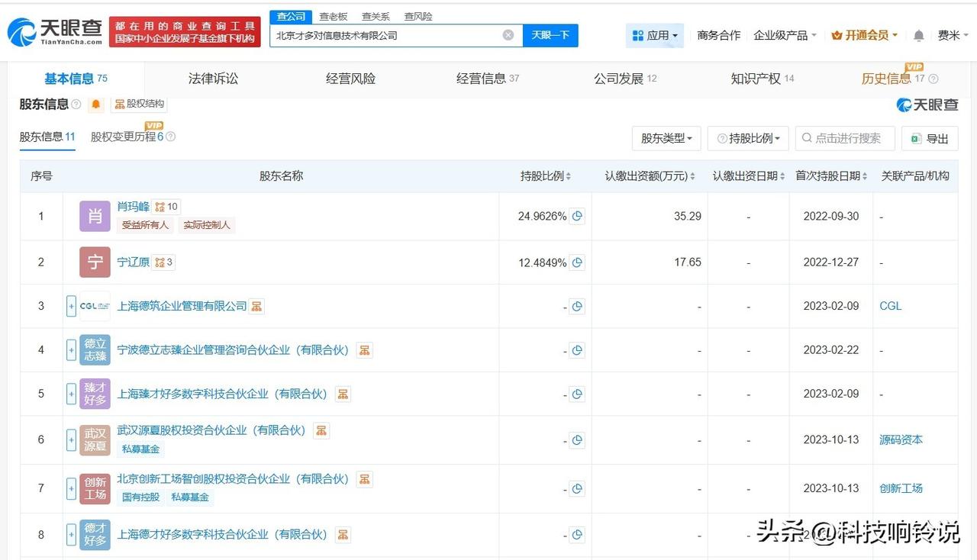Open the pie chart icon for 宁辽原's 12.4849%

click(x=578, y=262)
